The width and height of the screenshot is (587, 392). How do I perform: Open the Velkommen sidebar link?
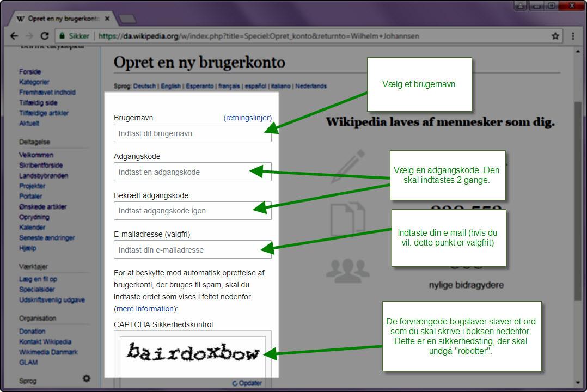point(36,155)
